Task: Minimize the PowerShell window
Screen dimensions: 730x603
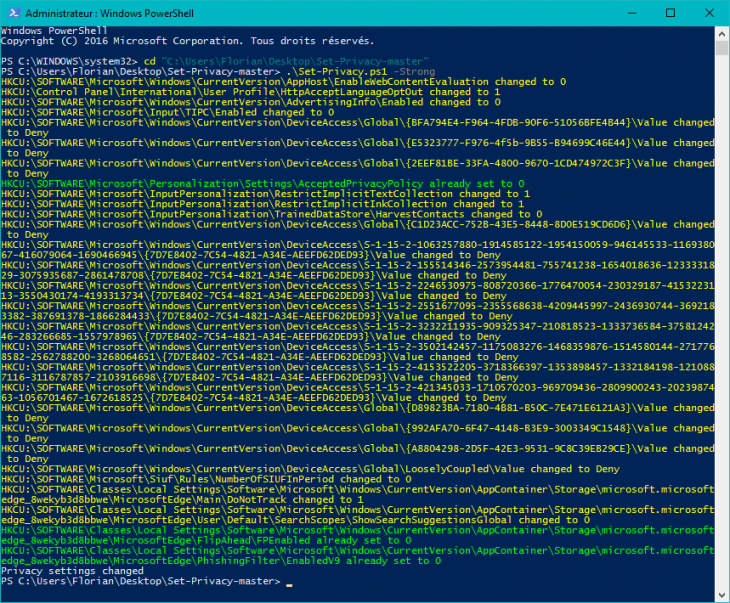Action: 632,13
